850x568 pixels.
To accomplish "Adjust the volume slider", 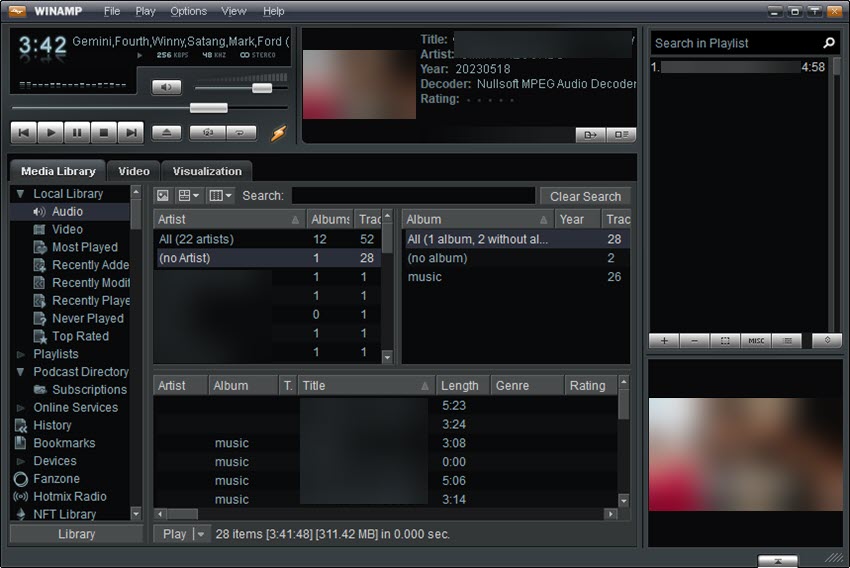I will click(262, 88).
